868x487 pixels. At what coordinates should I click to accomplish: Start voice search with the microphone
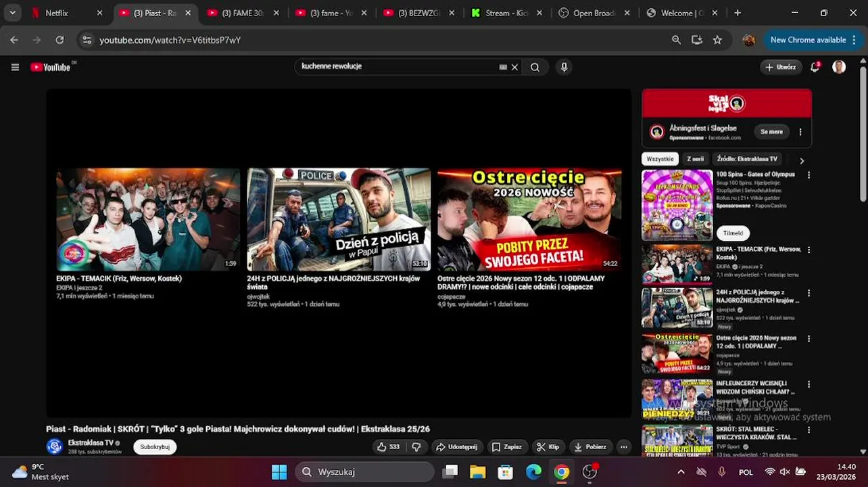coord(564,67)
